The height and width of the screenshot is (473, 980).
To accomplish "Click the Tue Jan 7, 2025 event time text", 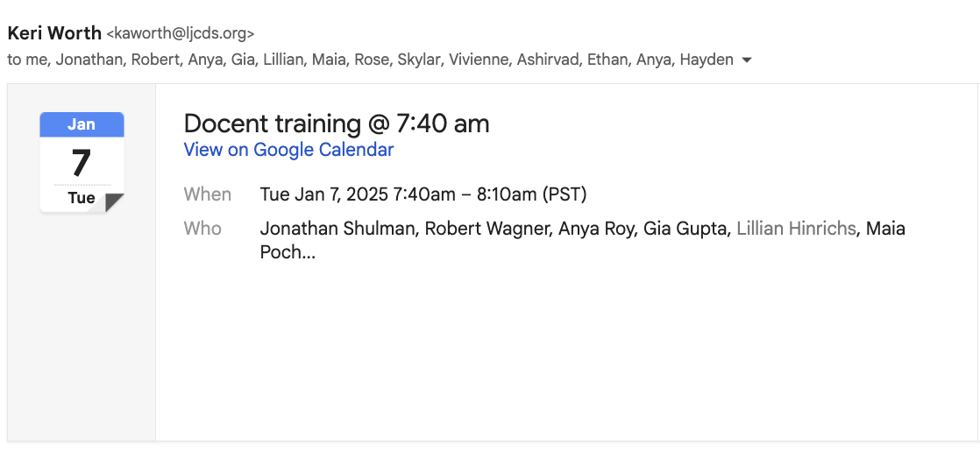I will click(x=423, y=194).
